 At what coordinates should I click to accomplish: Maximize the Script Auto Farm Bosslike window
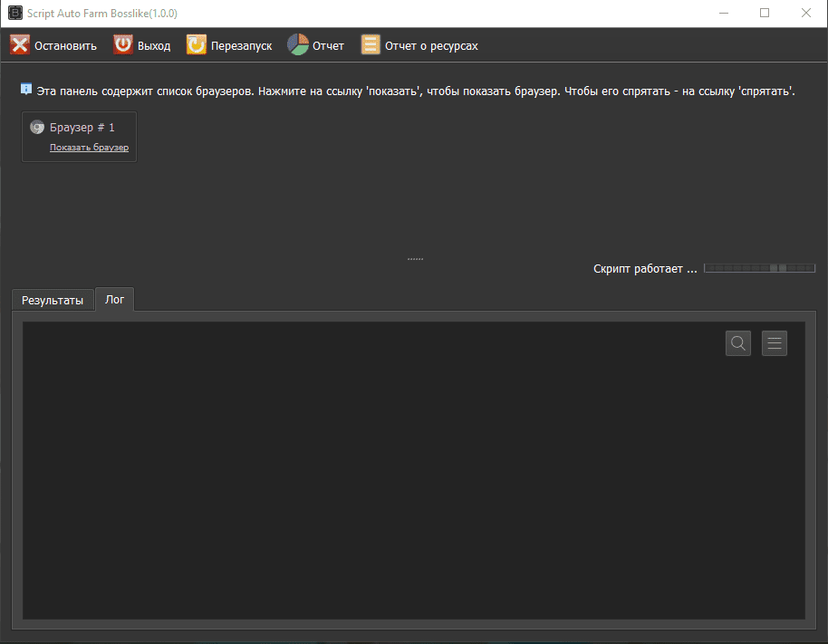tap(765, 13)
